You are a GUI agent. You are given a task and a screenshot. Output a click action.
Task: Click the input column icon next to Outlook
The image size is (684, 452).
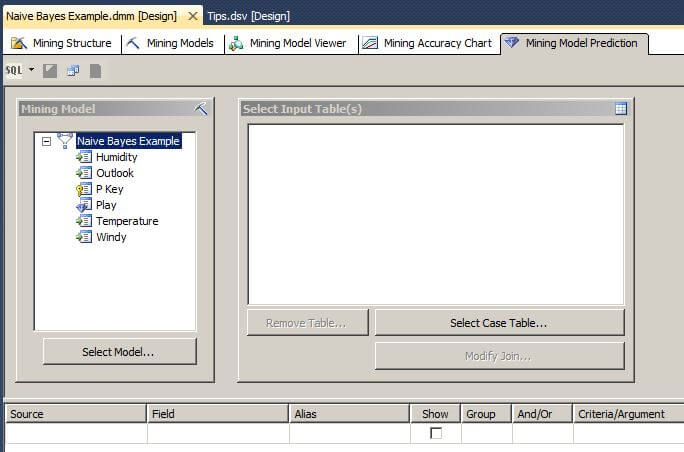click(84, 173)
